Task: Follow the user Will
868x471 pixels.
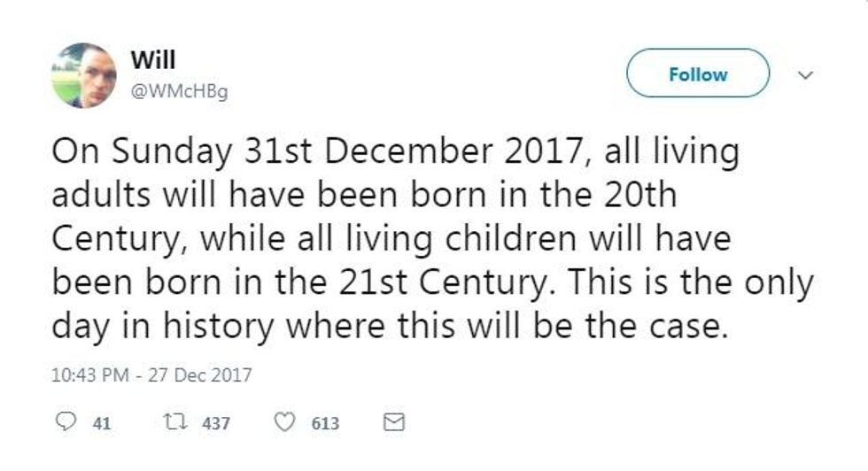Action: (698, 74)
